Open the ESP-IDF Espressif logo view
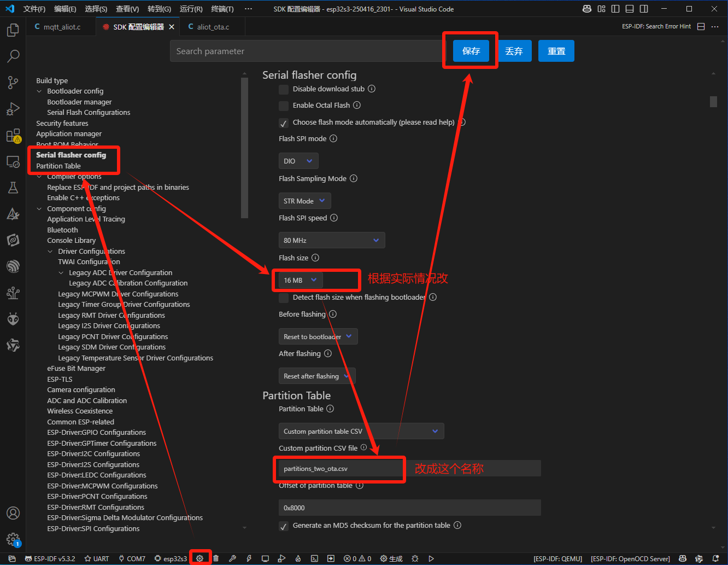The image size is (728, 565). click(13, 266)
